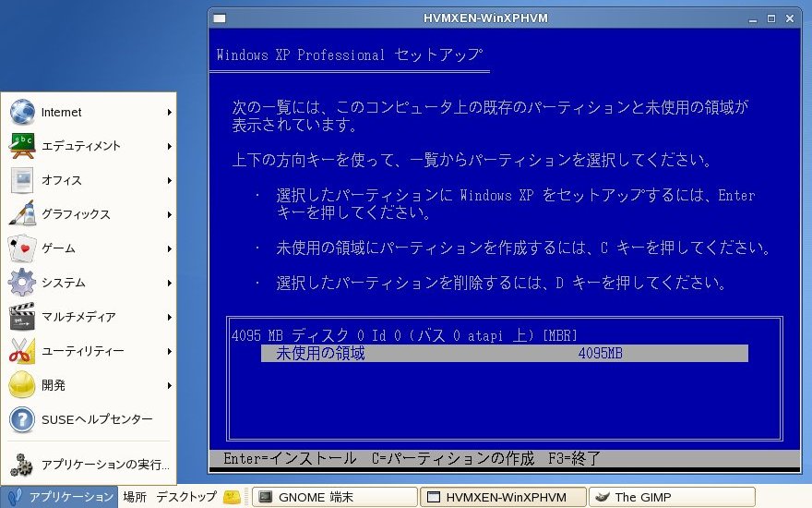
Task: Expand the システム submenu arrow
Action: [x=170, y=283]
